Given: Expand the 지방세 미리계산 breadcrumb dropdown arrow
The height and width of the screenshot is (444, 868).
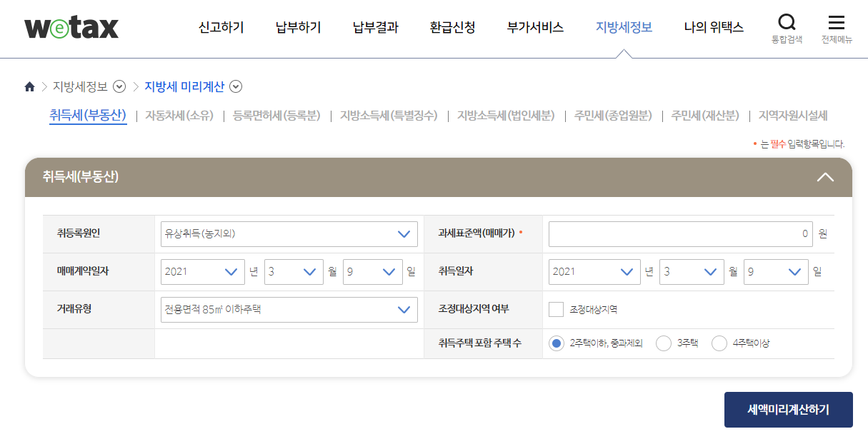Looking at the screenshot, I should (236, 86).
